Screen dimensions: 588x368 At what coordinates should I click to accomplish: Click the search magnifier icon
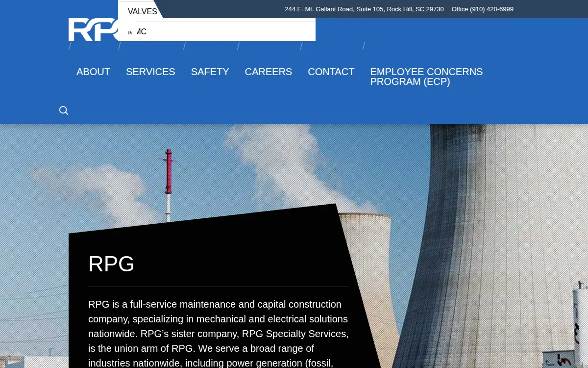pyautogui.click(x=64, y=110)
